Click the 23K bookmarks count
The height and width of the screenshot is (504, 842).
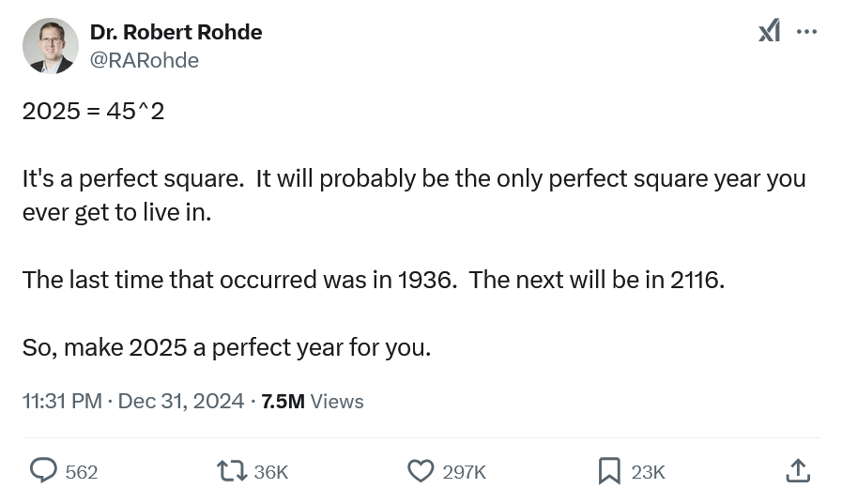tap(648, 472)
